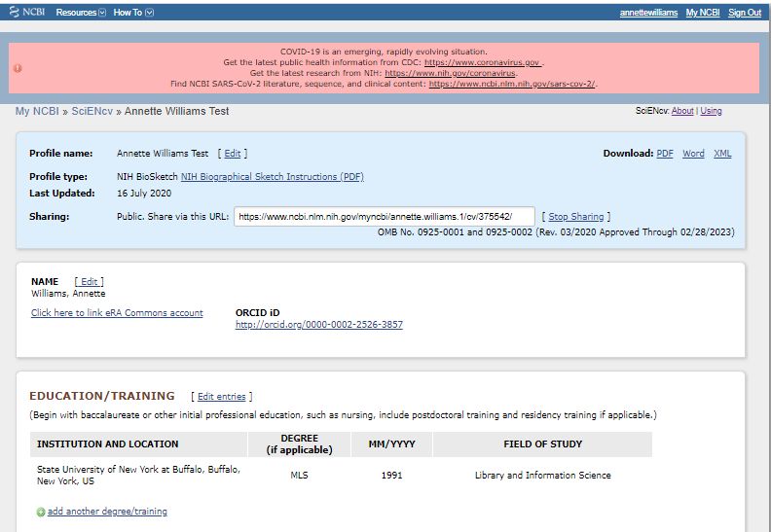Open the How To dropdown menu
Image resolution: width=771 pixels, height=532 pixels.
pos(133,13)
